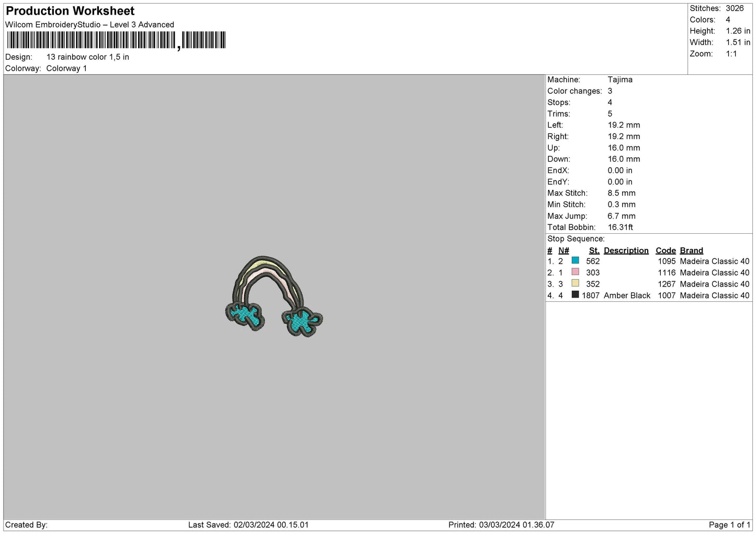
Task: Click the Colors value '4' in header
Action: [x=728, y=20]
